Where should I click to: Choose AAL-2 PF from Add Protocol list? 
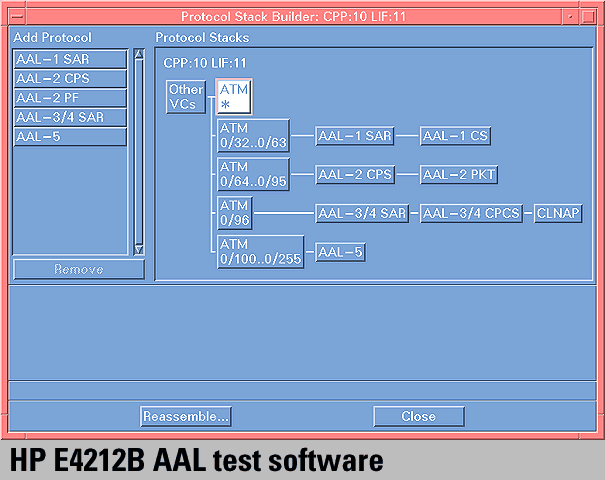tap(70, 98)
